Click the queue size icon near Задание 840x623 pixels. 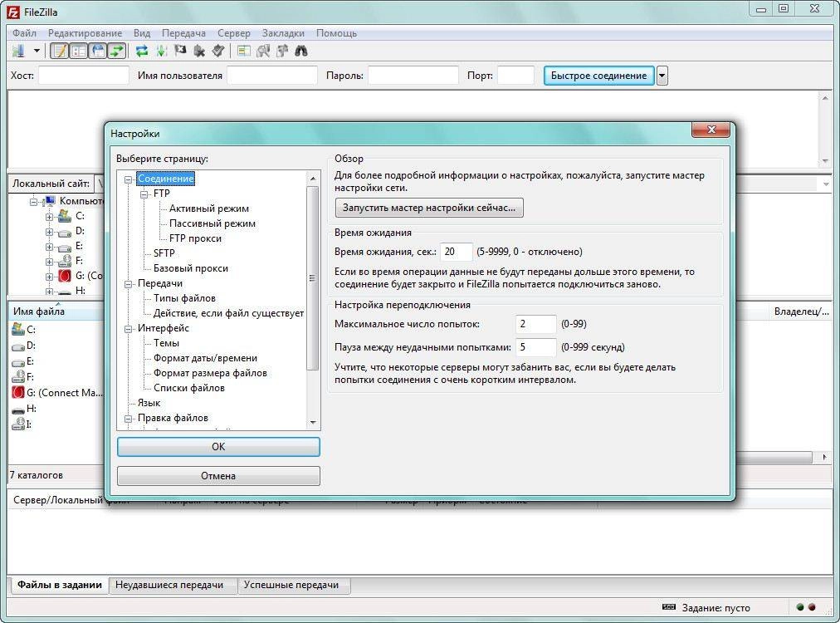(668, 607)
